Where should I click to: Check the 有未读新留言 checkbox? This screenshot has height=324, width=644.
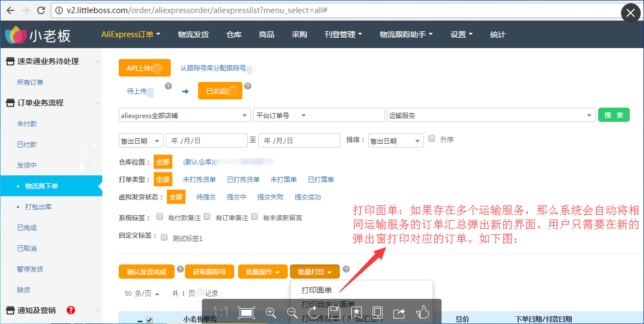[x=254, y=216]
